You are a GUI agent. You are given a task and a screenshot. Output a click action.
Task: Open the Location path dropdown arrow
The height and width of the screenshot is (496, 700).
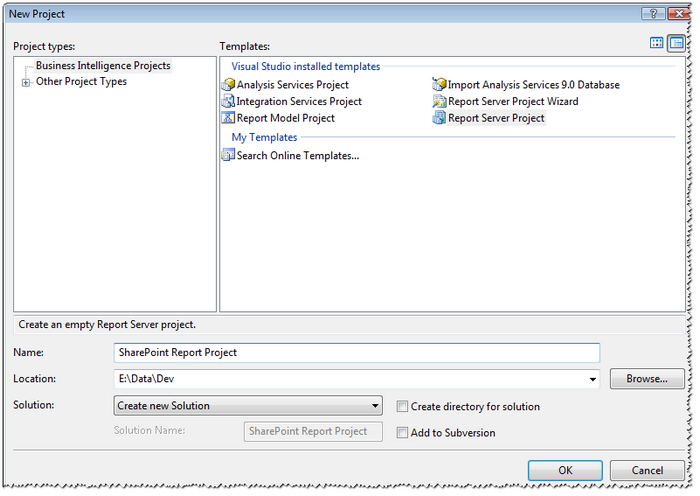(x=593, y=380)
